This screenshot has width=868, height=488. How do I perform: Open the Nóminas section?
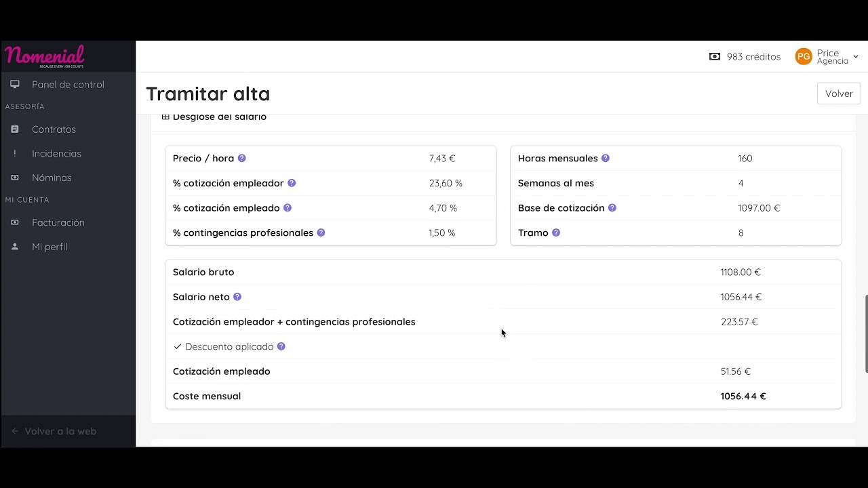coord(52,178)
